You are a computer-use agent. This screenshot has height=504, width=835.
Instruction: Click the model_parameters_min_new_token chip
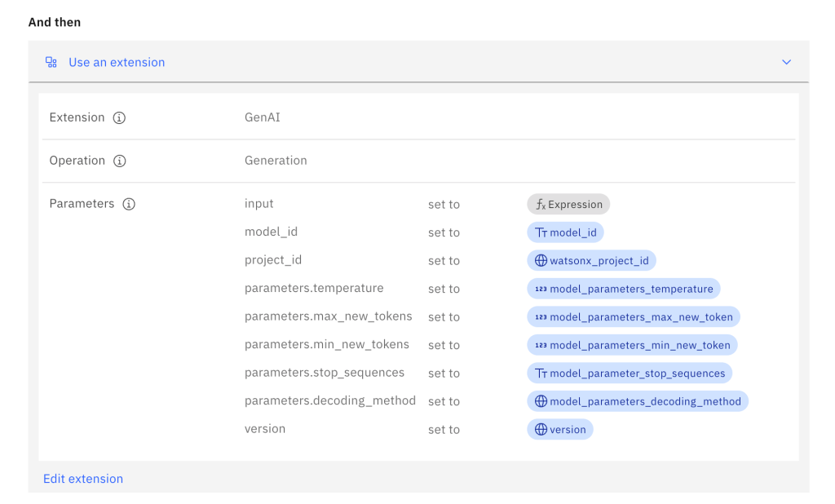pos(632,345)
